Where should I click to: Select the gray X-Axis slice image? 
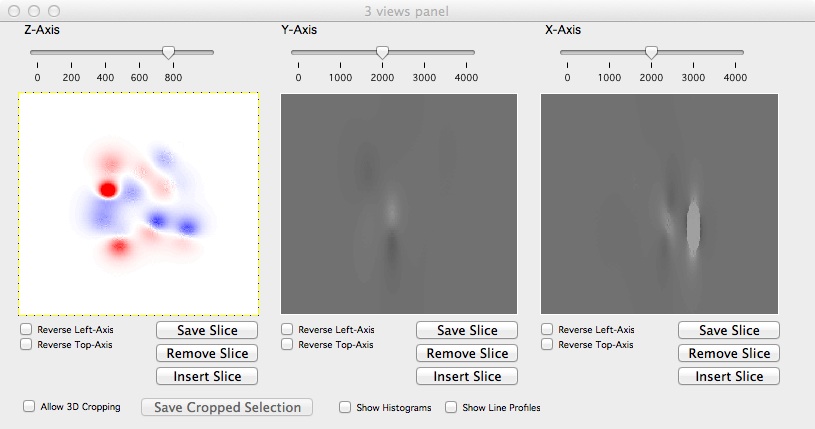(658, 204)
